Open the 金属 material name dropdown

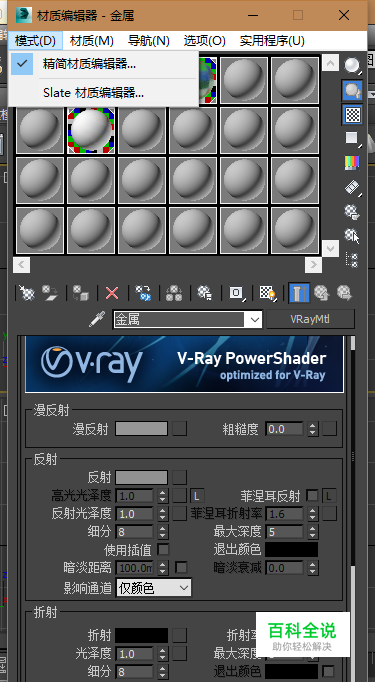point(254,320)
